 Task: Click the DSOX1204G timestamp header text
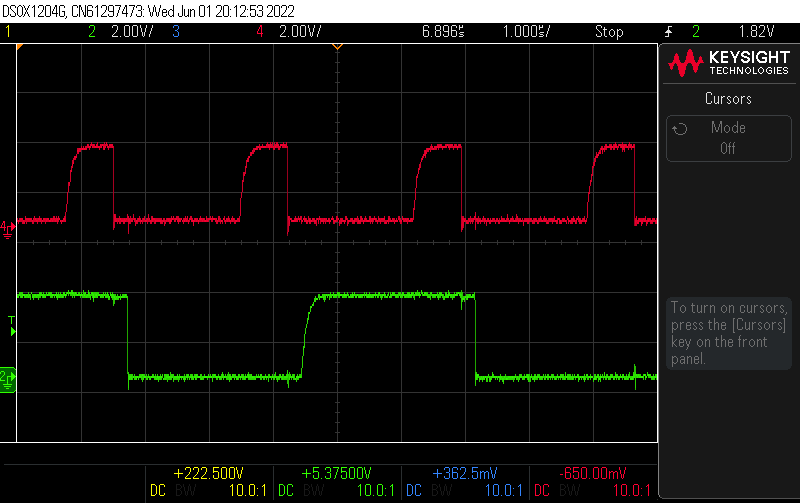[x=148, y=11]
